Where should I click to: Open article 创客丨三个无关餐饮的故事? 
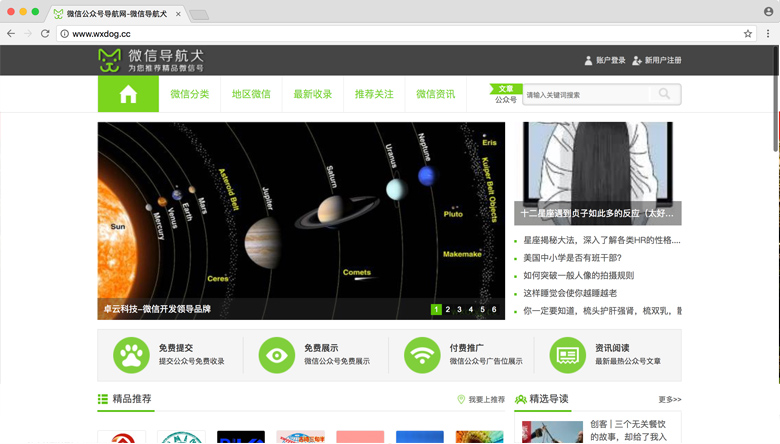[x=628, y=431]
